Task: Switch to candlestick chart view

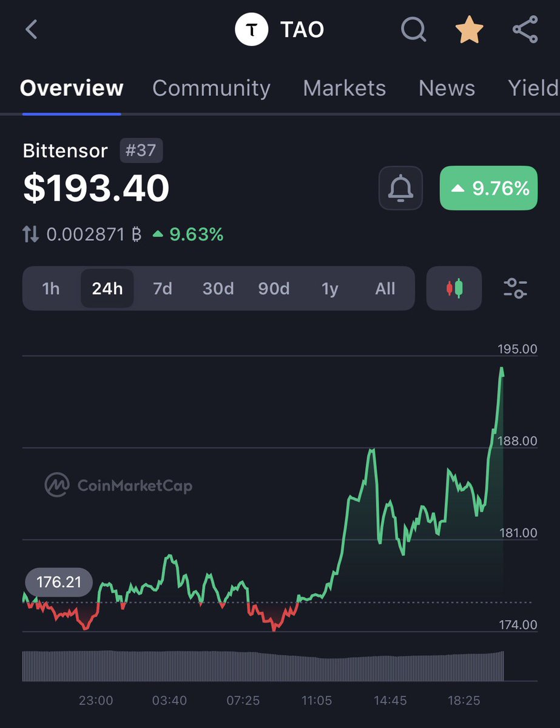Action: click(454, 288)
